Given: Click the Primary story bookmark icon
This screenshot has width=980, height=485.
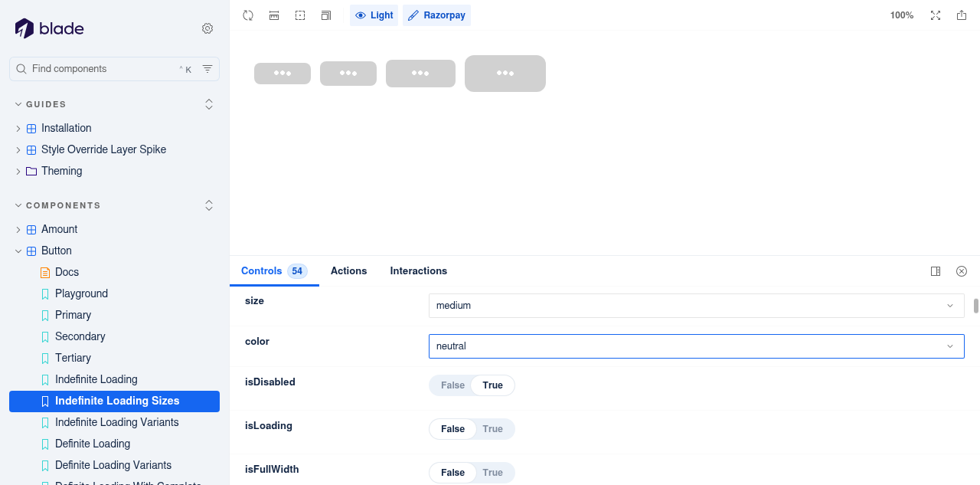Looking at the screenshot, I should (x=45, y=315).
